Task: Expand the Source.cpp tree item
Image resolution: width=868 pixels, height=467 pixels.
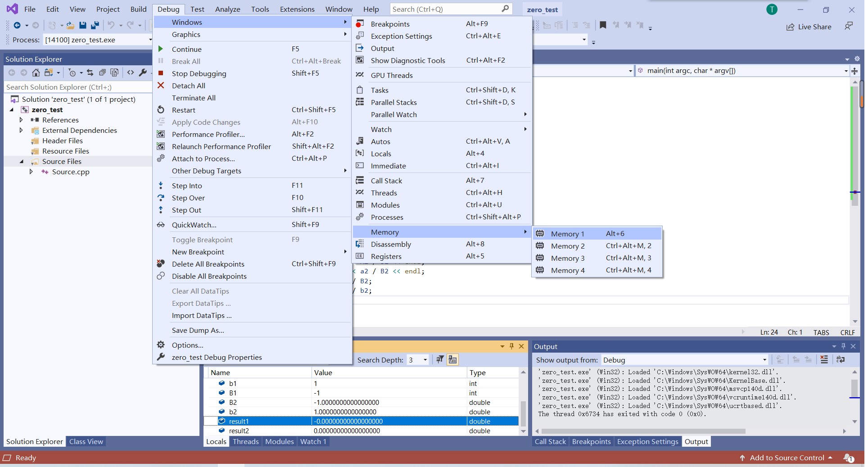Action: pos(31,172)
